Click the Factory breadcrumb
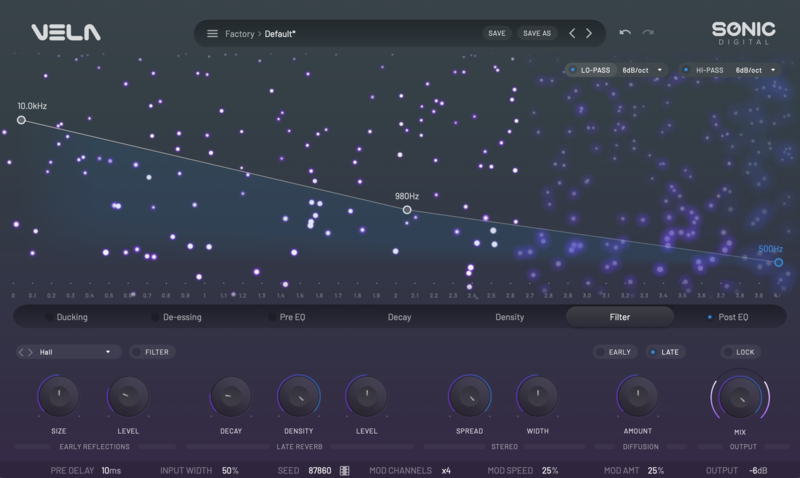 tap(239, 34)
